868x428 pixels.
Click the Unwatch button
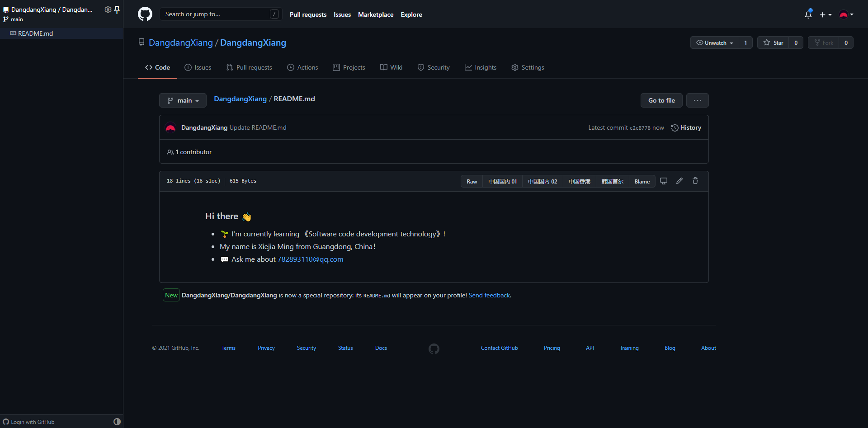pyautogui.click(x=715, y=42)
